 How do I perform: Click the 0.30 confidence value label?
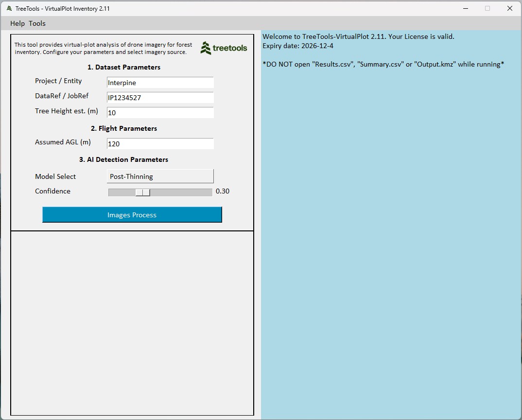coord(223,192)
